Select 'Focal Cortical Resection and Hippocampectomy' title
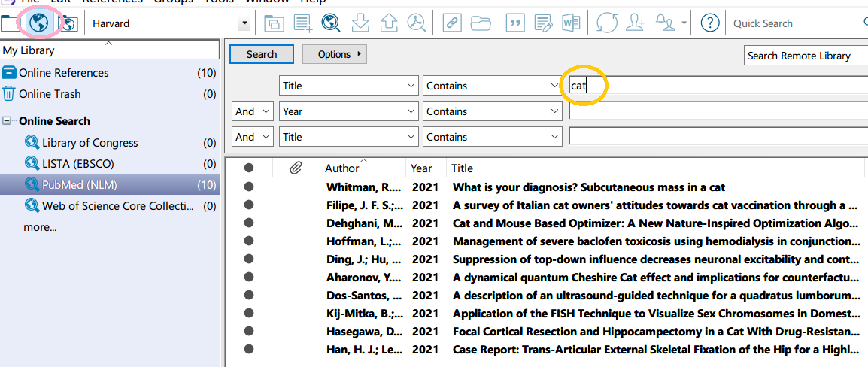This screenshot has height=367, width=868. point(657,332)
